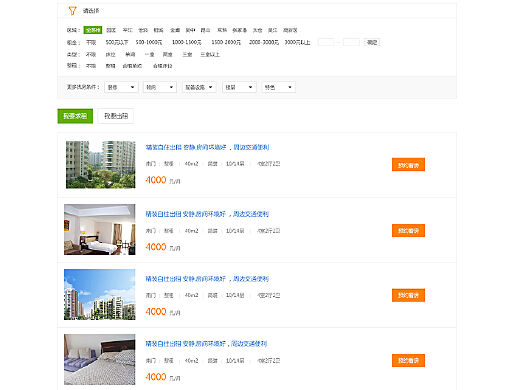The image size is (520, 390).
Task: Click the second listing's orange appointment button
Action: click(408, 230)
